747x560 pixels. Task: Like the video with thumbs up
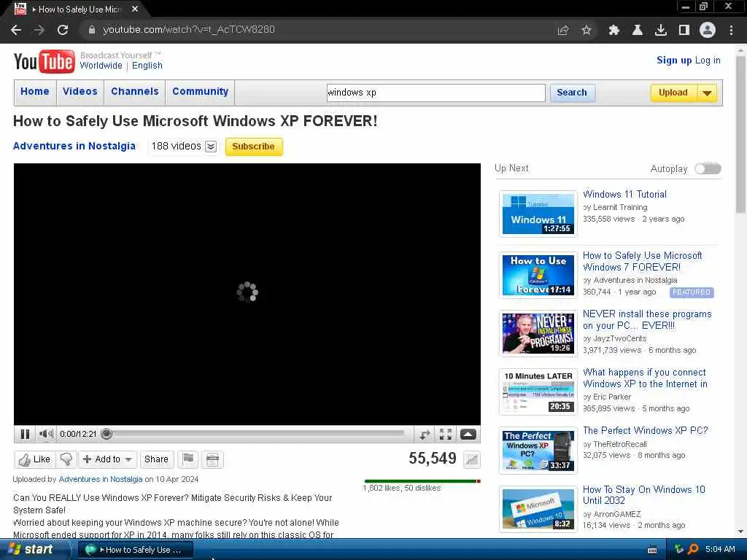click(x=35, y=459)
